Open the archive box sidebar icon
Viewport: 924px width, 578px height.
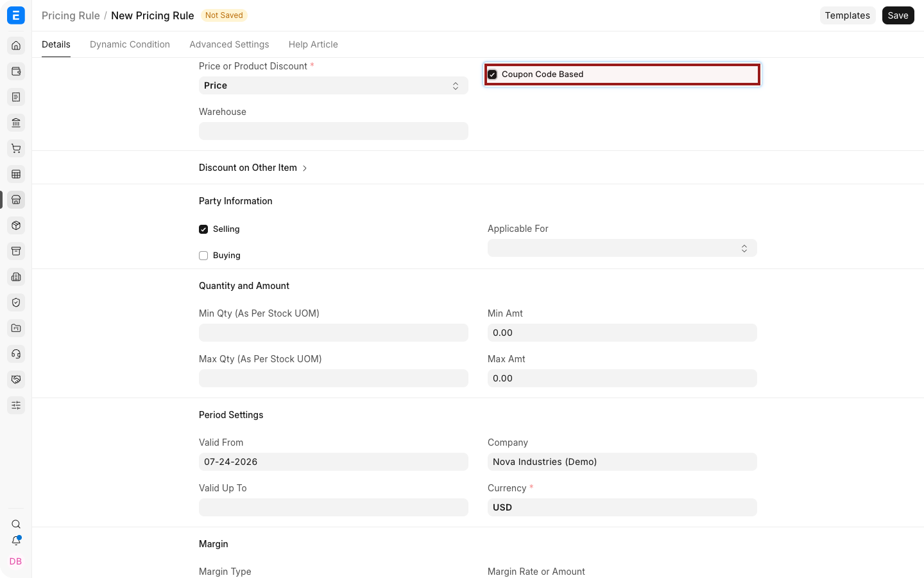(x=16, y=251)
